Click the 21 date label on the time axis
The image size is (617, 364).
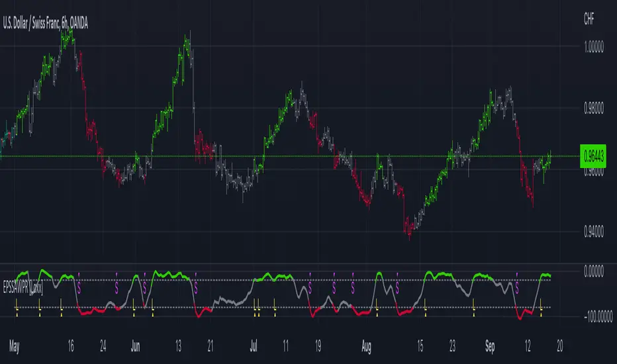pyautogui.click(x=211, y=346)
